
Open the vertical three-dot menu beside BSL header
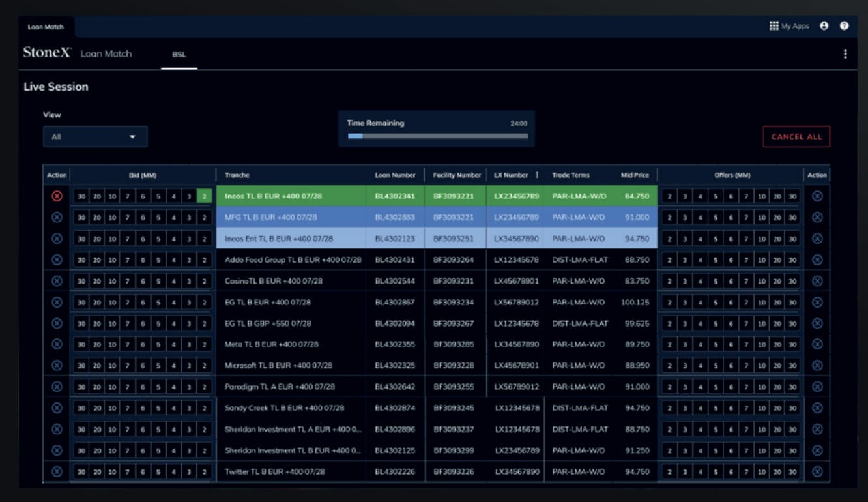[x=845, y=54]
